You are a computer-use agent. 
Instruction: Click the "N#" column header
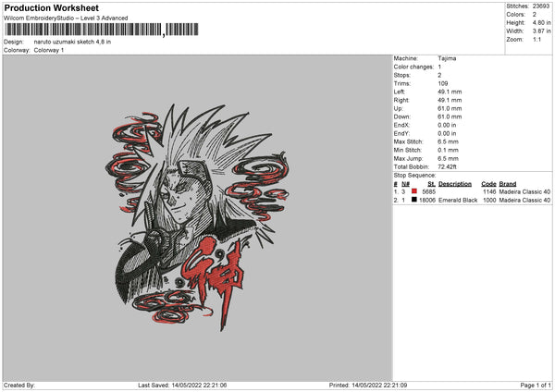(x=406, y=184)
